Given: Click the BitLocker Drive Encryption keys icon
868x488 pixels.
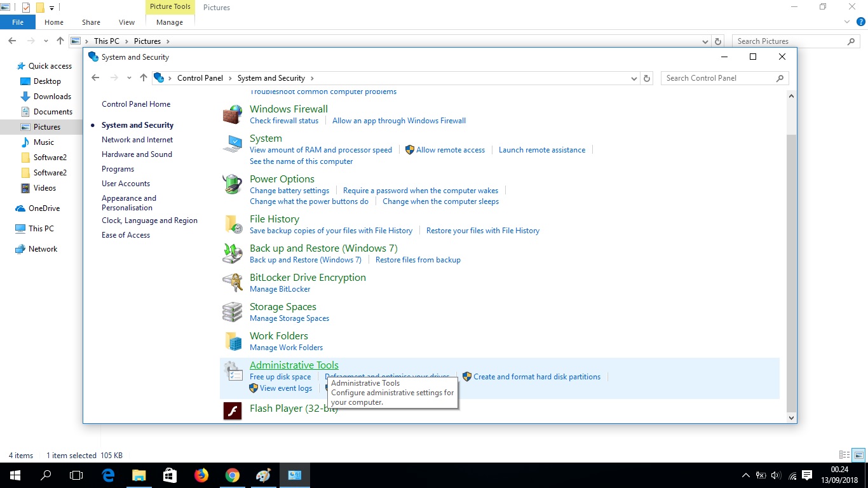Looking at the screenshot, I should pyautogui.click(x=233, y=283).
